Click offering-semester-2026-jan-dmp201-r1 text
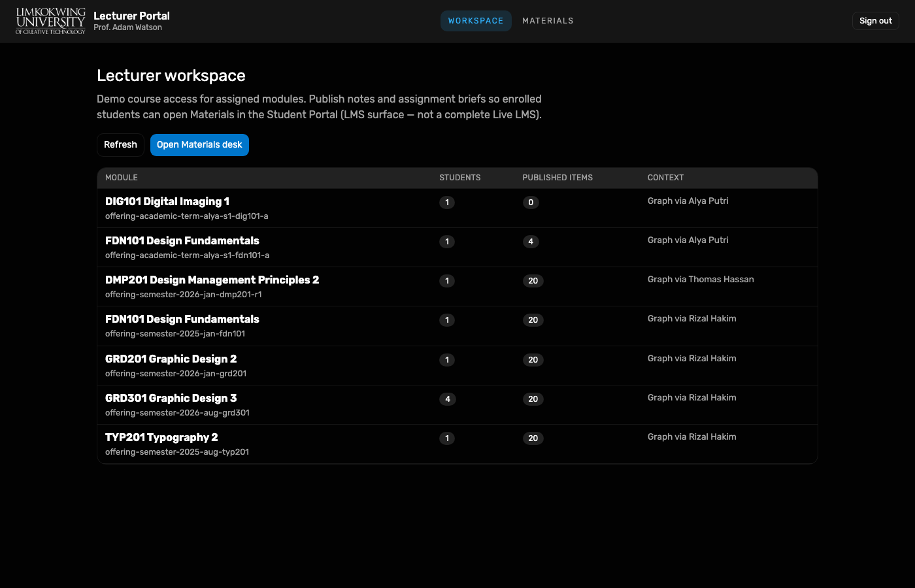The height and width of the screenshot is (588, 915). pyautogui.click(x=184, y=295)
